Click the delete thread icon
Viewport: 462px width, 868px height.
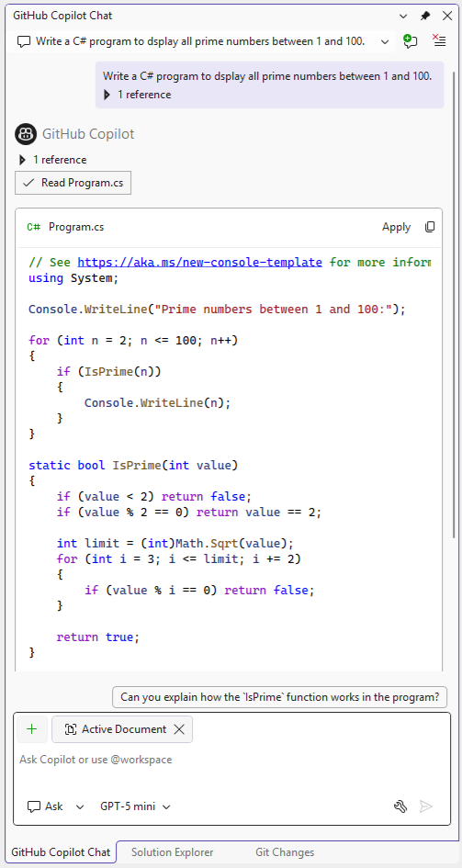click(x=439, y=41)
